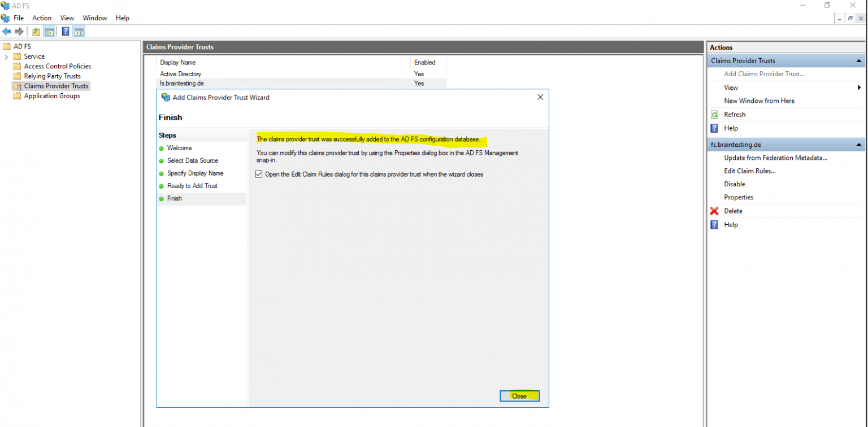868x427 pixels.
Task: Select the Back navigation arrow
Action: [x=7, y=31]
